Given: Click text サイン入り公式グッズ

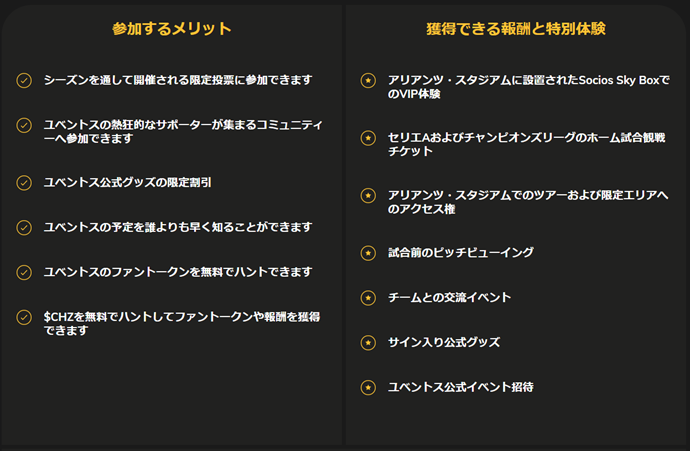Looking at the screenshot, I should (444, 342).
